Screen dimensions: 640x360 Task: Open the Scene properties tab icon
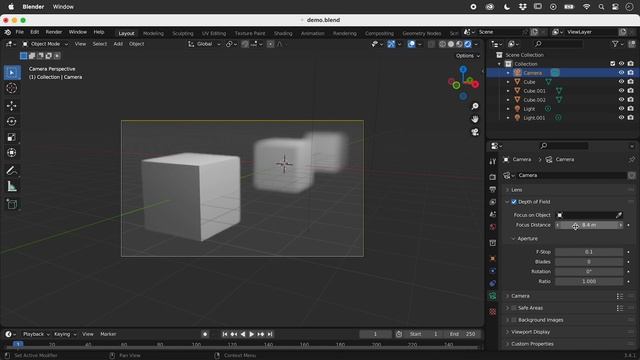coord(493,214)
